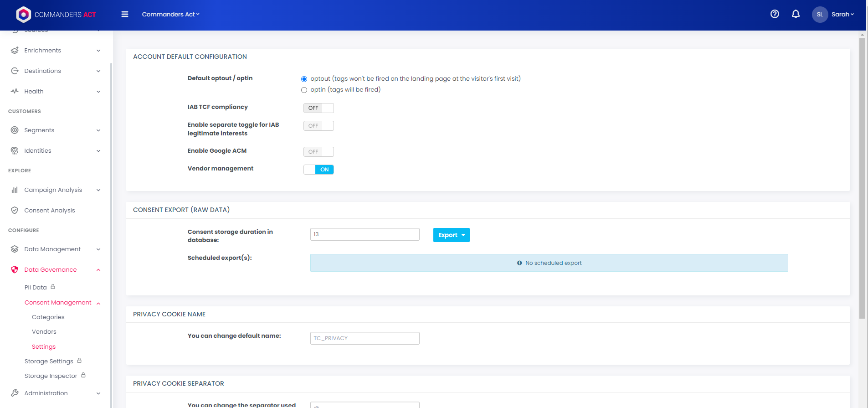Turn on IAB TCF compliancy toggle

click(x=318, y=108)
